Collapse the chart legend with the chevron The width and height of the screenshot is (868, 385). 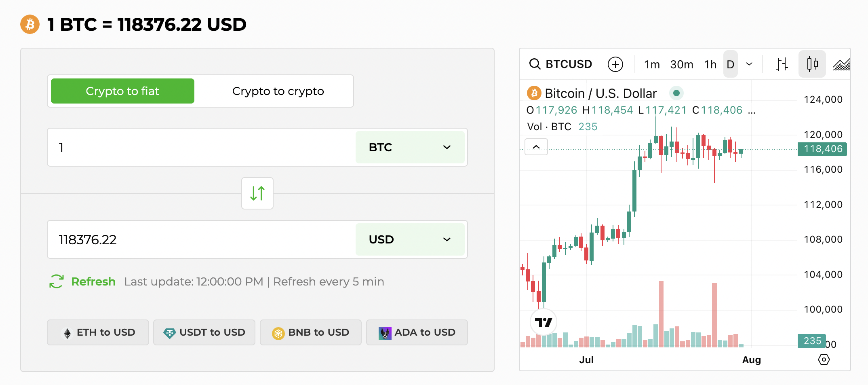[x=536, y=147]
